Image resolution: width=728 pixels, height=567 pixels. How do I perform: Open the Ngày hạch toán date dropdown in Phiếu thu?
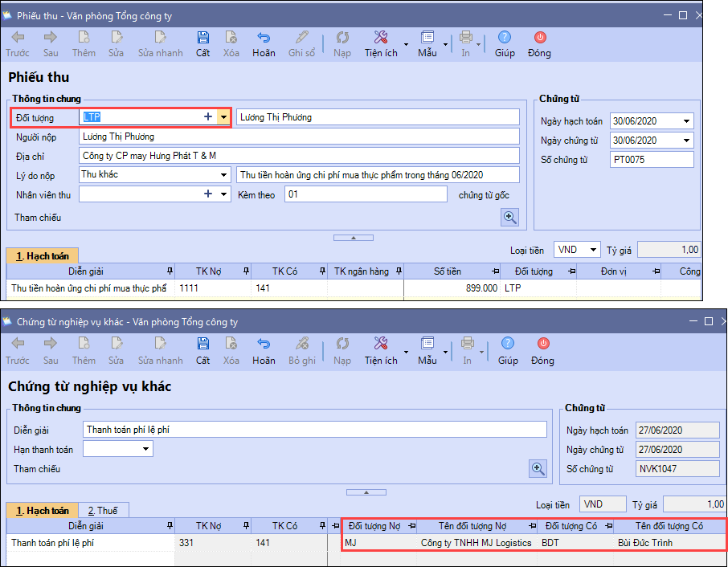[686, 121]
